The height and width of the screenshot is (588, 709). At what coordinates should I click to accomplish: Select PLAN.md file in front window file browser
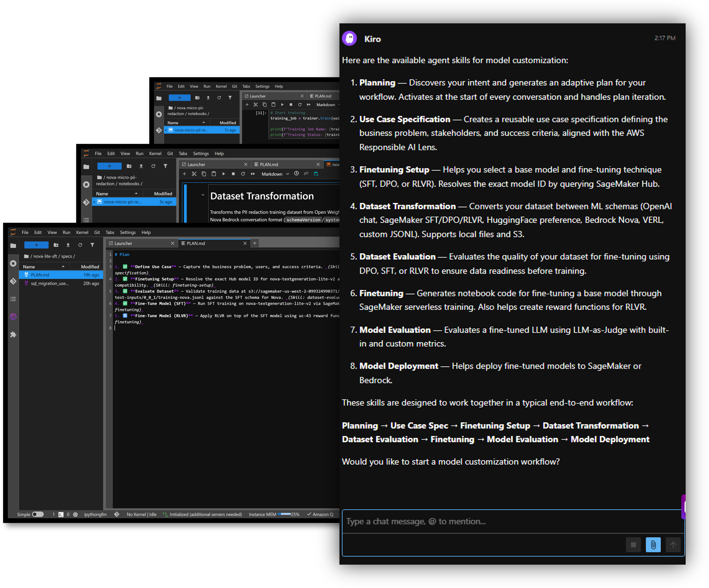point(61,275)
